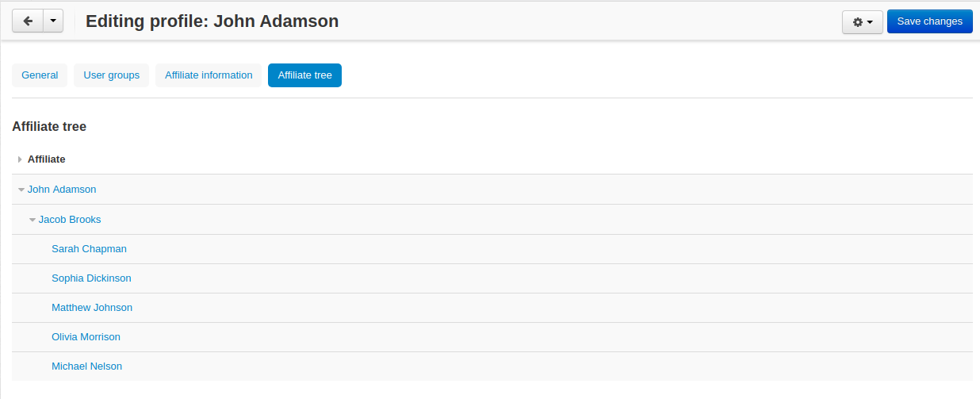This screenshot has height=399, width=980.
Task: Click the back arrow button
Action: [x=28, y=21]
